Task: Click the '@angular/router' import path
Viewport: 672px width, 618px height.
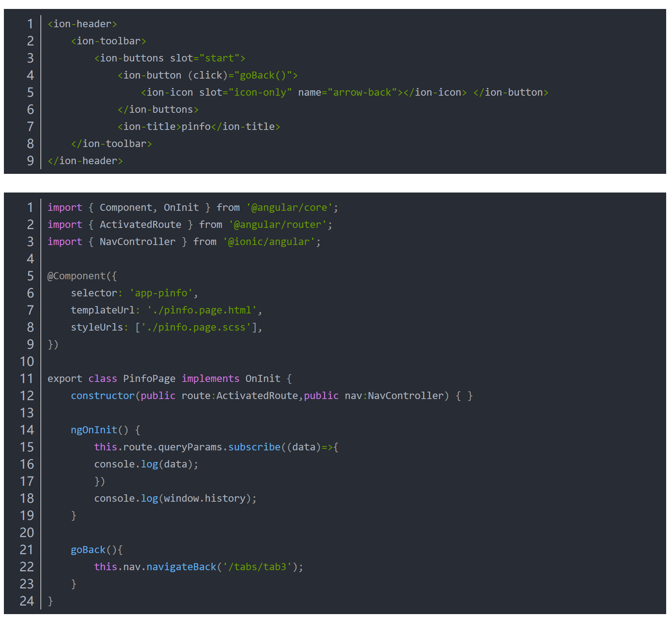Action: click(x=278, y=224)
